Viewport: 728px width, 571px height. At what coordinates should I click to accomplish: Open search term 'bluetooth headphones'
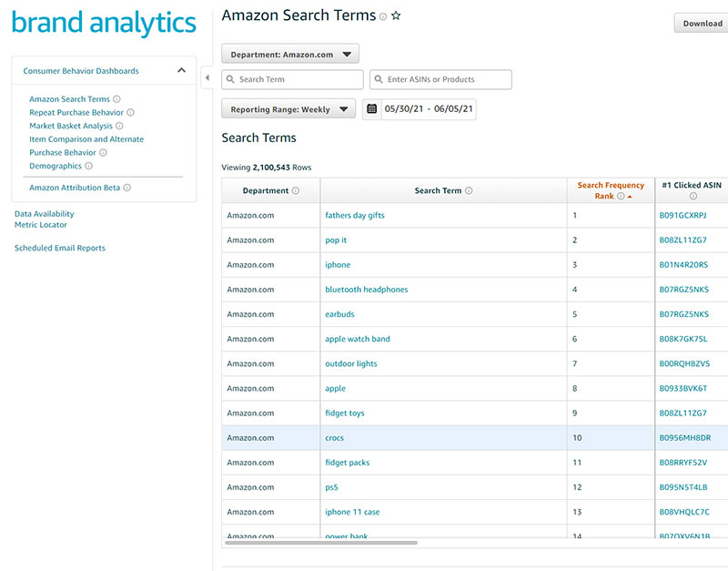point(367,290)
